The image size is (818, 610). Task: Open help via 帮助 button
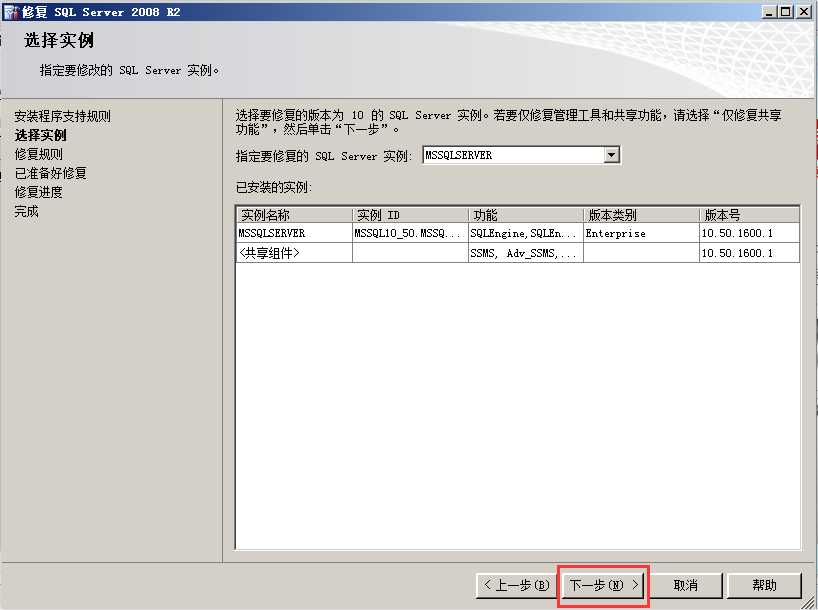coord(764,585)
